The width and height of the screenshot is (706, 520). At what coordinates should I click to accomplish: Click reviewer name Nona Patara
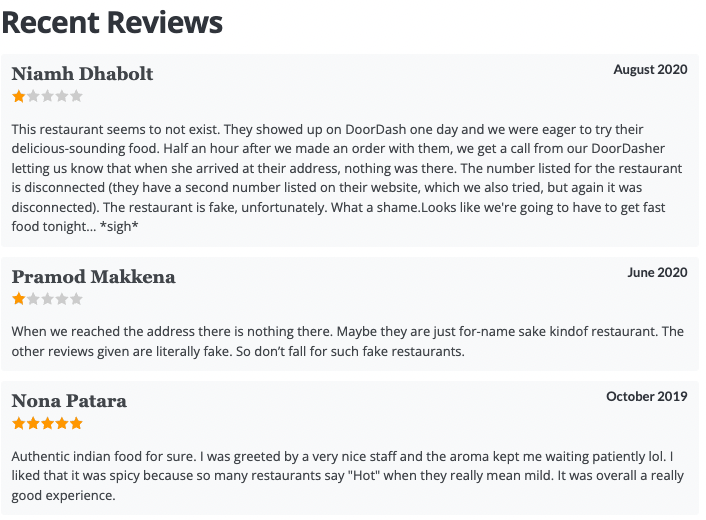(x=69, y=401)
